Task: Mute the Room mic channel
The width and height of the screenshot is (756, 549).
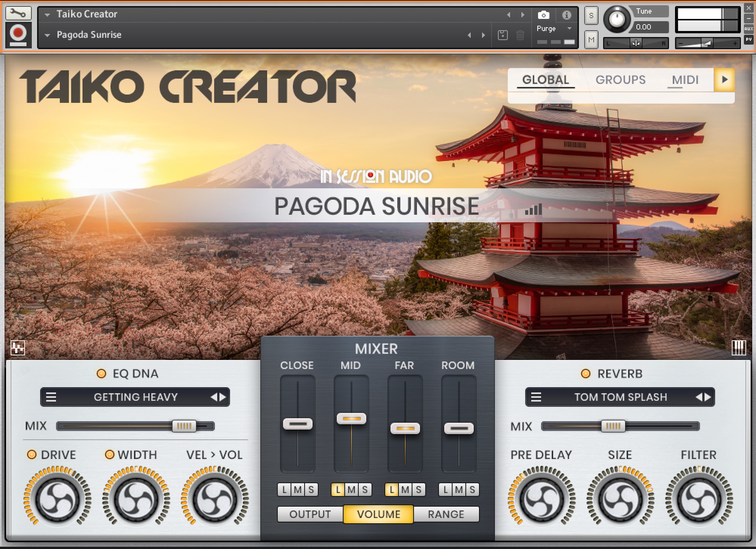Action: [459, 490]
